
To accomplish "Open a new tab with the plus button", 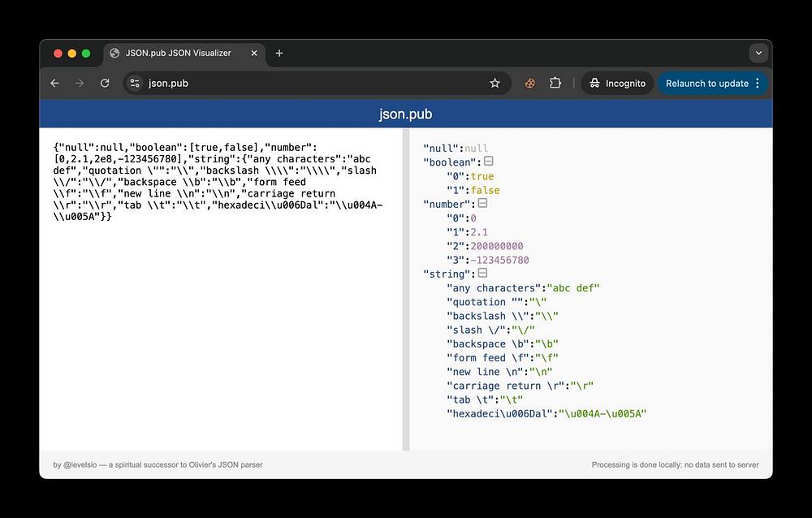I will click(279, 53).
